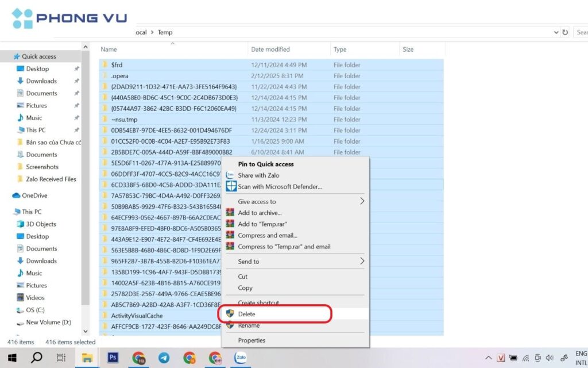
Task: Click the taskbar search magnifier icon
Action: (x=36, y=358)
